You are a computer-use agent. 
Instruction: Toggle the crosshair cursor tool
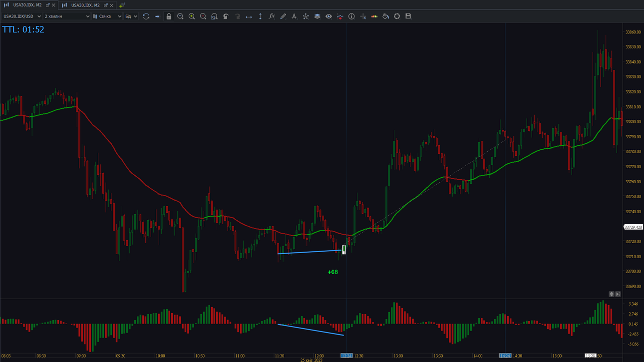coord(363,16)
